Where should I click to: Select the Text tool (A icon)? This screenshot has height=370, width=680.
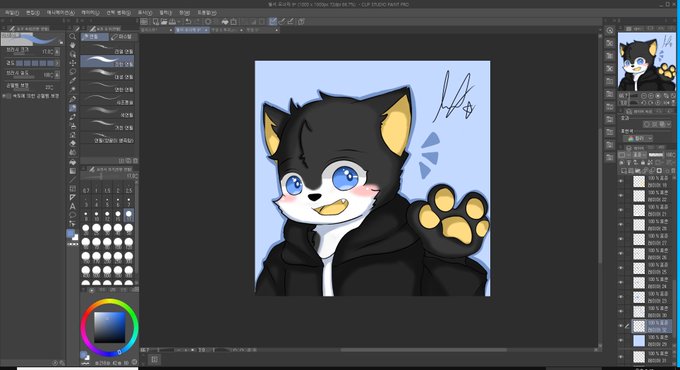72,206
